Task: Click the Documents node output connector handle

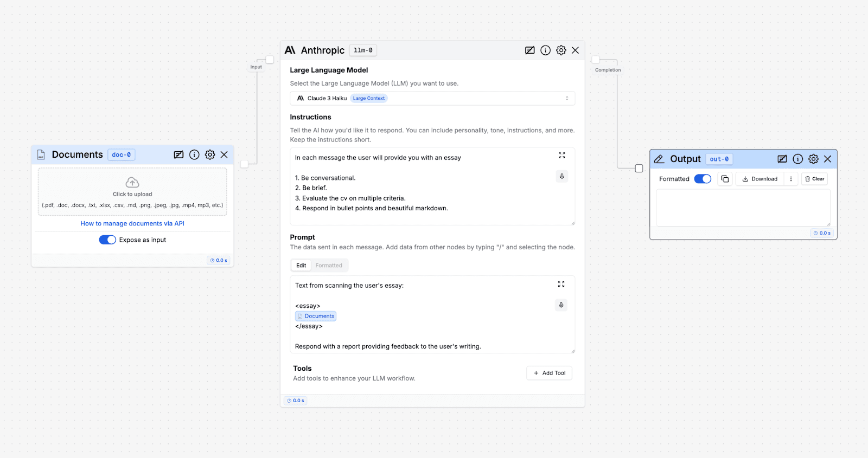Action: (245, 164)
